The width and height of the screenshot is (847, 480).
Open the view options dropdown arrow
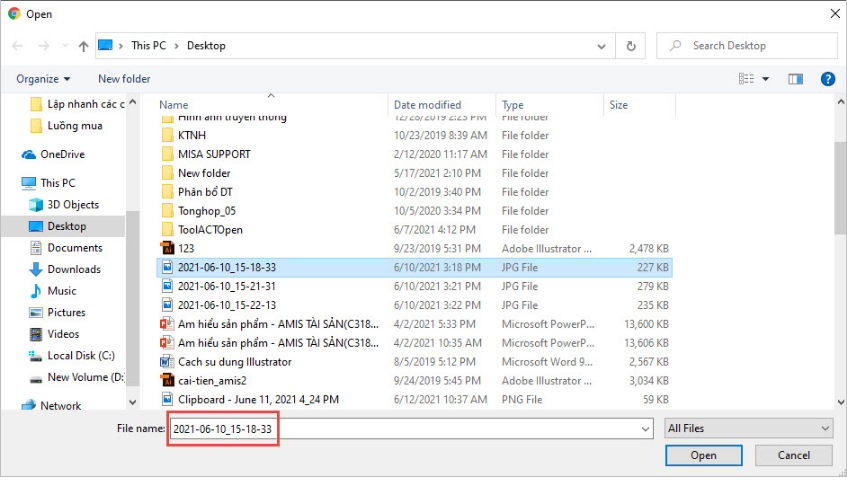click(766, 79)
